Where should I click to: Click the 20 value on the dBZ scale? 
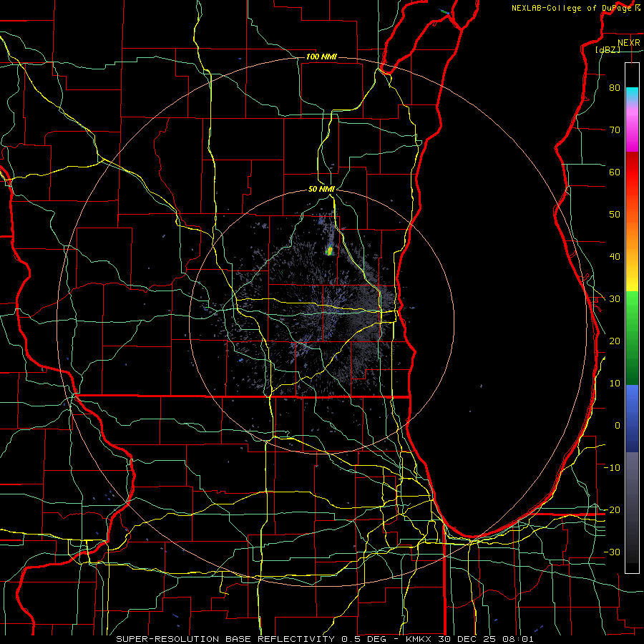pos(615,341)
